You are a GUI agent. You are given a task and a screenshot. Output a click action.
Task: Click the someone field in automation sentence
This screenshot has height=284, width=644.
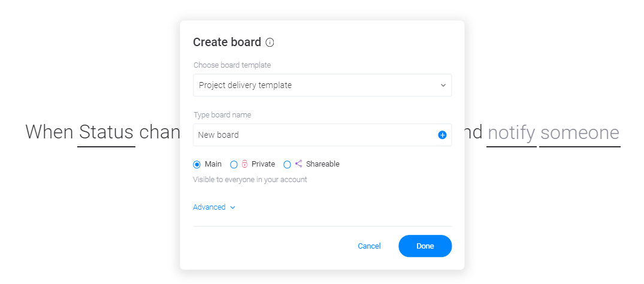click(x=579, y=134)
